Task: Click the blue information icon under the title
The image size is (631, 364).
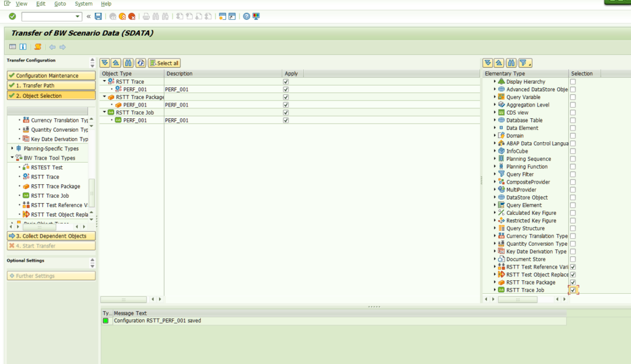Action: (23, 47)
